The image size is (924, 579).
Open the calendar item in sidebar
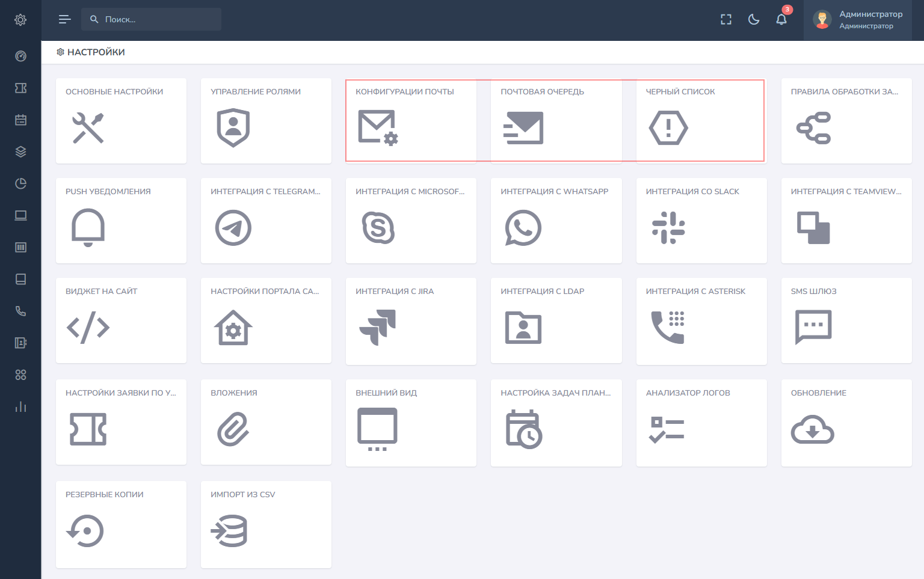tap(20, 120)
